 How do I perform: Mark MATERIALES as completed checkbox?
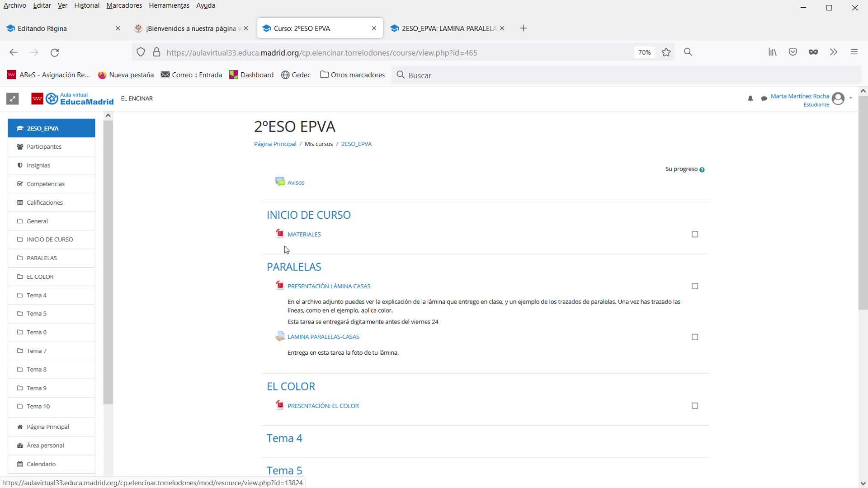(x=695, y=234)
